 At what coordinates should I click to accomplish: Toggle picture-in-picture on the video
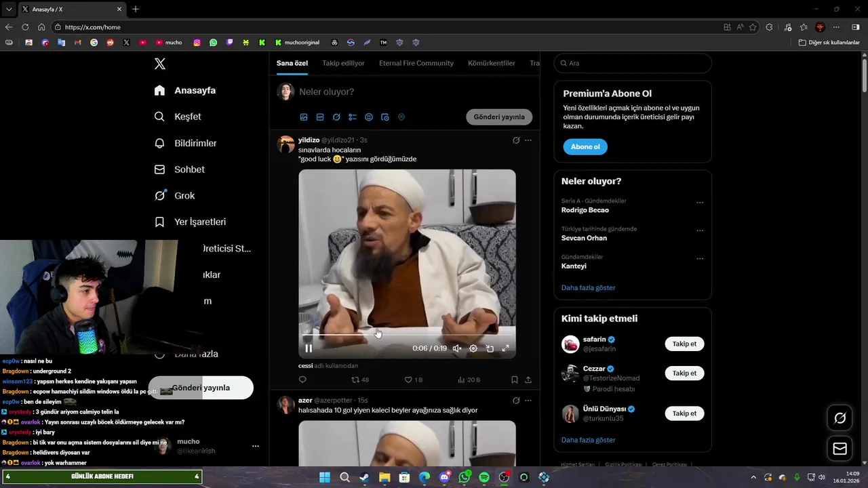coord(490,348)
